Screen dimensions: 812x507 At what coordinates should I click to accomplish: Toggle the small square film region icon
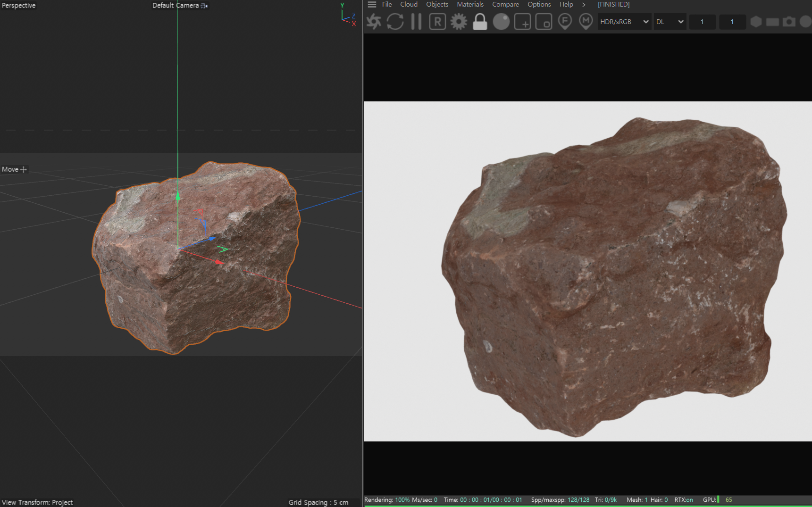544,22
